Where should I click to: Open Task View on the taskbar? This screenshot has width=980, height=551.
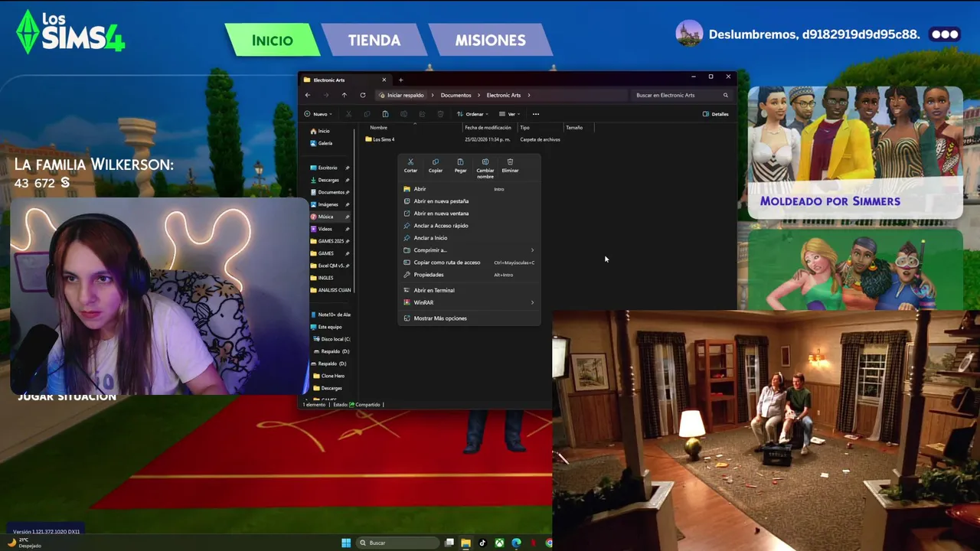pyautogui.click(x=449, y=543)
